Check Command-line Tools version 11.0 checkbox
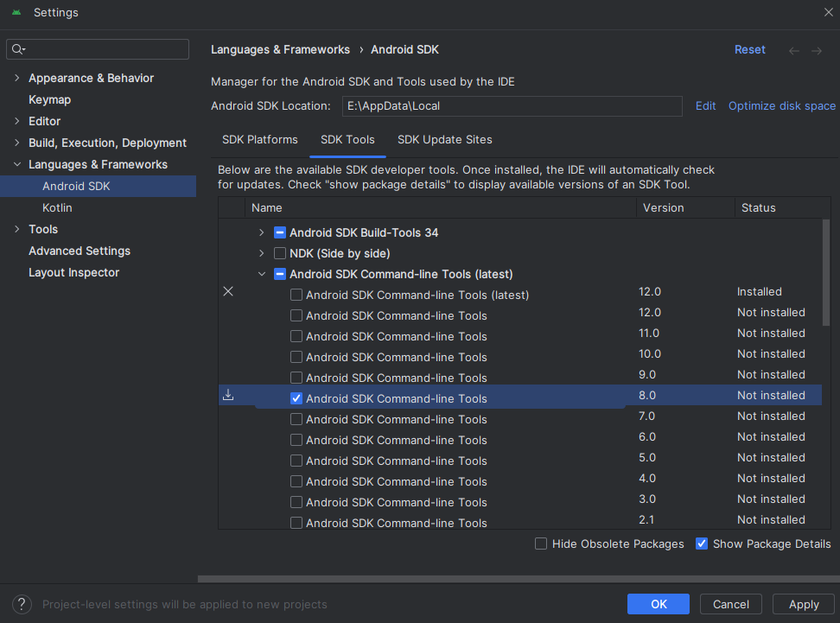 (296, 336)
